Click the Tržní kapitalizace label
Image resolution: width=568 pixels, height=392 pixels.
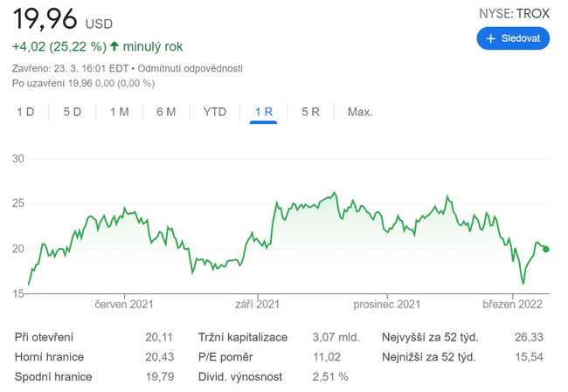coord(242,337)
